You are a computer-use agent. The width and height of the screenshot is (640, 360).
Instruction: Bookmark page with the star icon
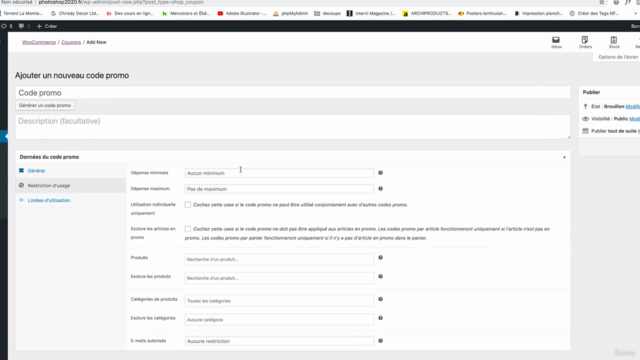[x=602, y=2]
